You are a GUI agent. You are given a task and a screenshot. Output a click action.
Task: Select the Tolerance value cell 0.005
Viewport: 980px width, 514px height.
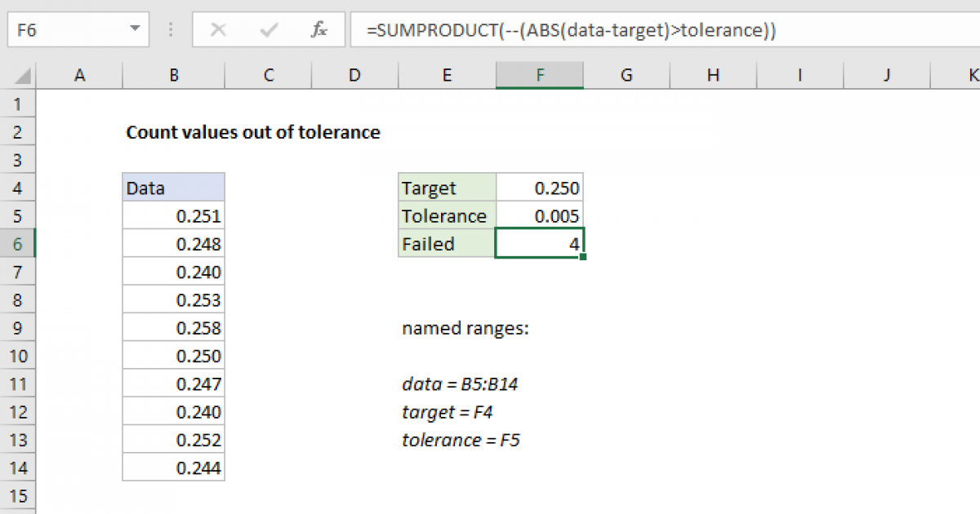pyautogui.click(x=539, y=216)
